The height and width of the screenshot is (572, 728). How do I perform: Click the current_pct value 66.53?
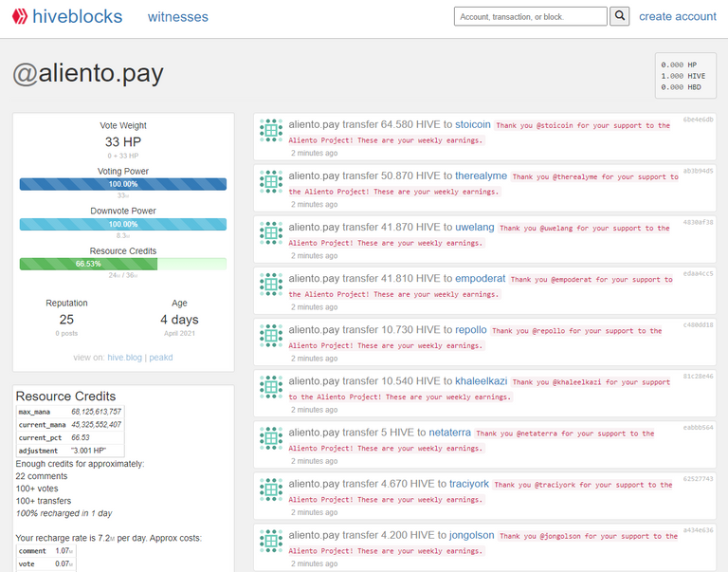coord(81,437)
